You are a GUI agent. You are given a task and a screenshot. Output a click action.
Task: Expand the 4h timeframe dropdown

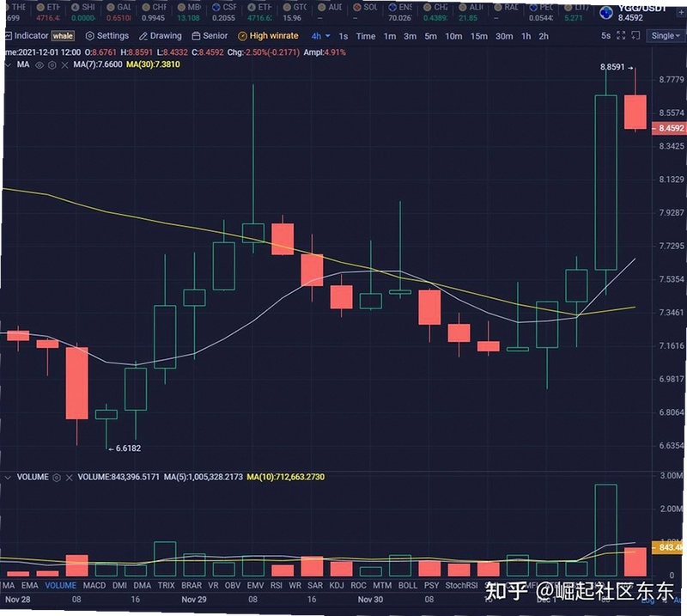pos(328,36)
